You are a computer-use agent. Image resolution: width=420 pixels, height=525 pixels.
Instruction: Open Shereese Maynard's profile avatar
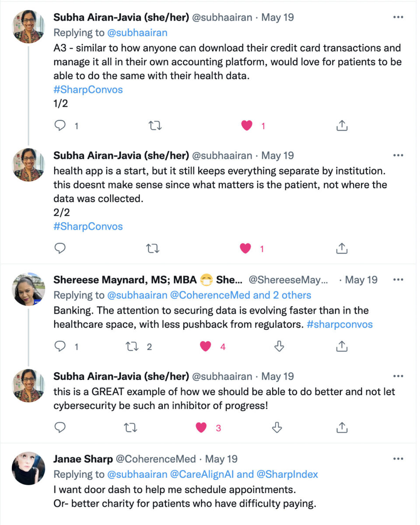click(28, 289)
